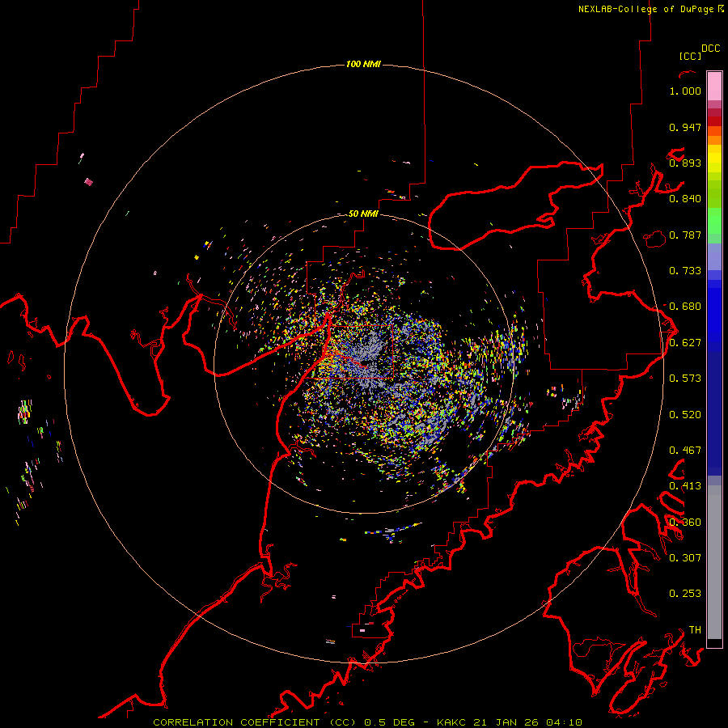Click the 21 JAN 26 date text
This screenshot has height=728, width=728.
505,722
